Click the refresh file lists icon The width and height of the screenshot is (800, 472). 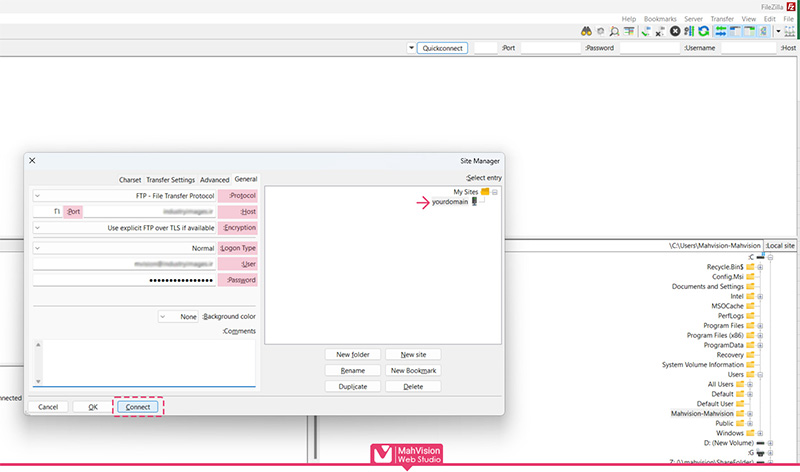point(704,31)
